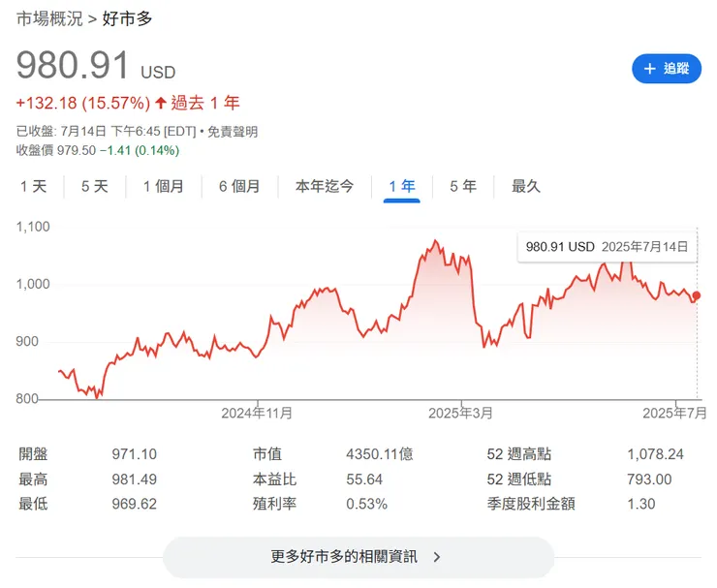Click the 市值 value 4350.11億
717x588 pixels.
[x=380, y=454]
